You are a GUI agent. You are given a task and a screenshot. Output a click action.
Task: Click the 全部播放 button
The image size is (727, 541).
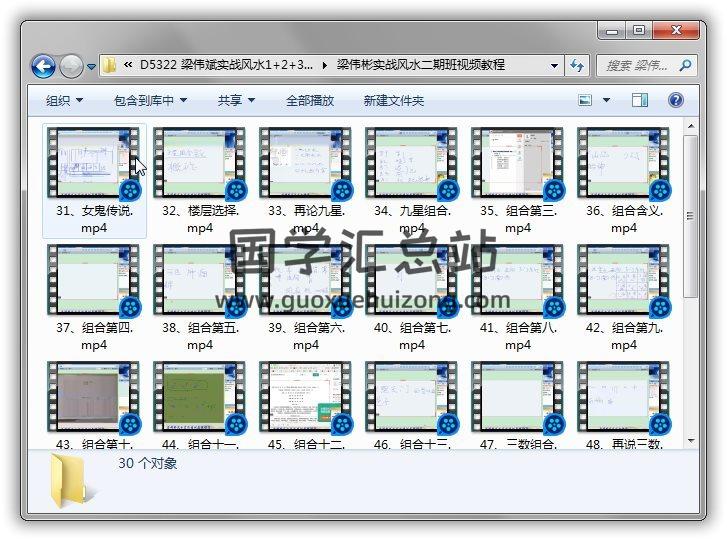(310, 100)
